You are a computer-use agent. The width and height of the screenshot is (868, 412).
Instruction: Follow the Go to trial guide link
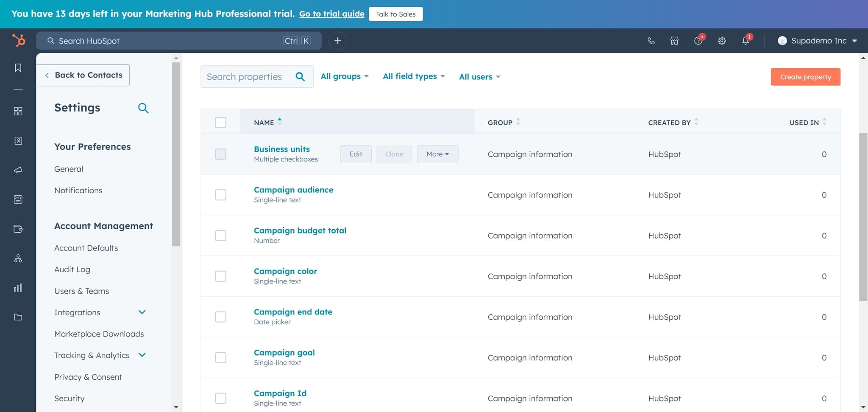tap(331, 14)
